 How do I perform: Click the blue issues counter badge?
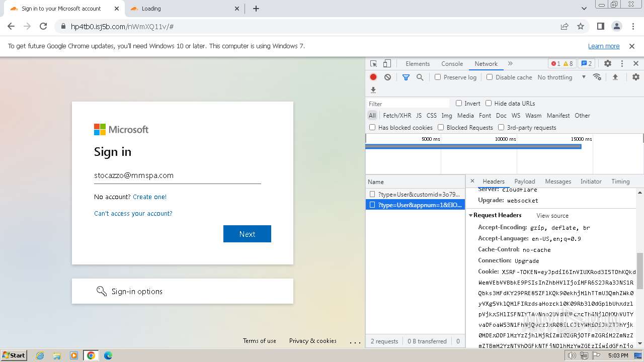586,64
